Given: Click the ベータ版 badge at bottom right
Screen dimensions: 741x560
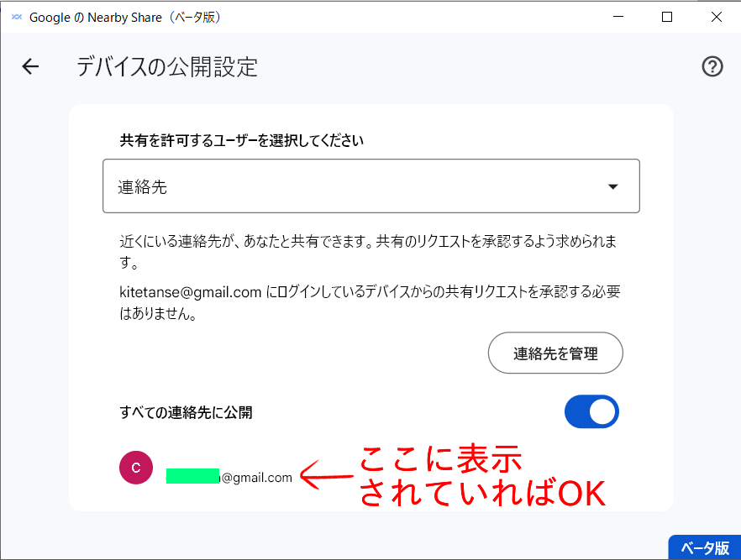Looking at the screenshot, I should pos(705,547).
